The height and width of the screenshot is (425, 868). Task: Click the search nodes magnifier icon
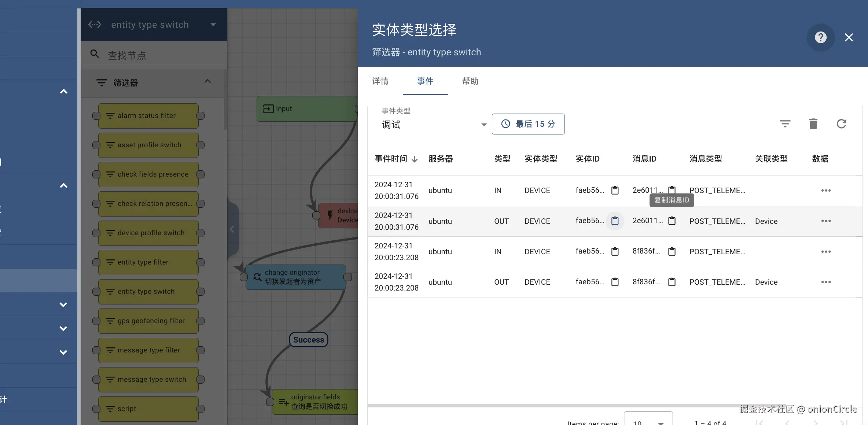pos(95,54)
